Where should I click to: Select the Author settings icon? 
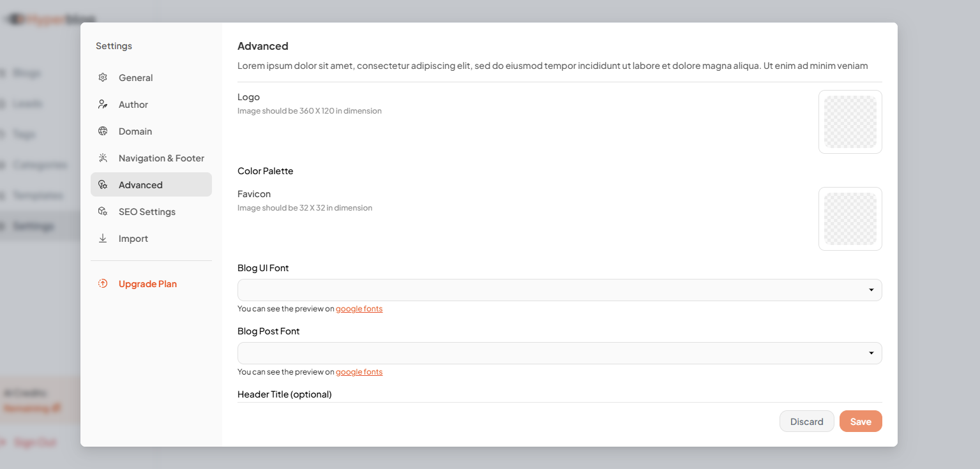pyautogui.click(x=103, y=104)
